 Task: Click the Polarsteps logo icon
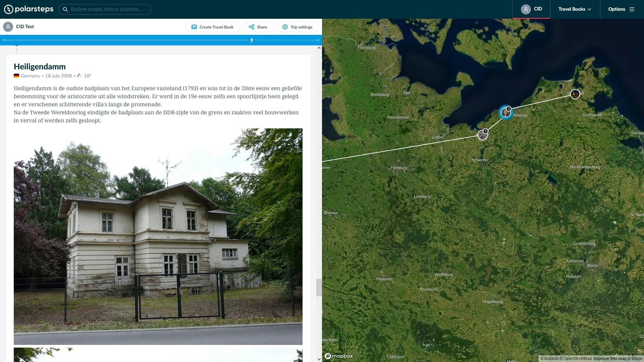point(9,9)
